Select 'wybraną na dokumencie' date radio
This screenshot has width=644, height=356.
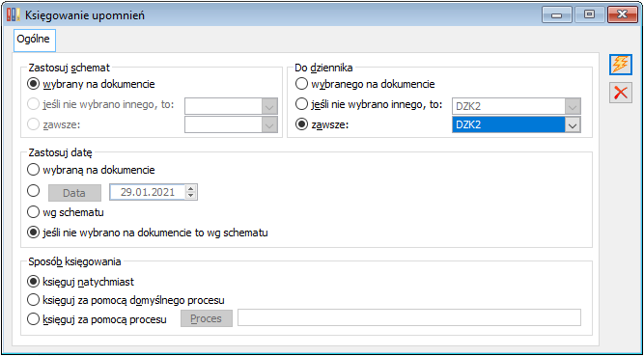(x=91, y=169)
